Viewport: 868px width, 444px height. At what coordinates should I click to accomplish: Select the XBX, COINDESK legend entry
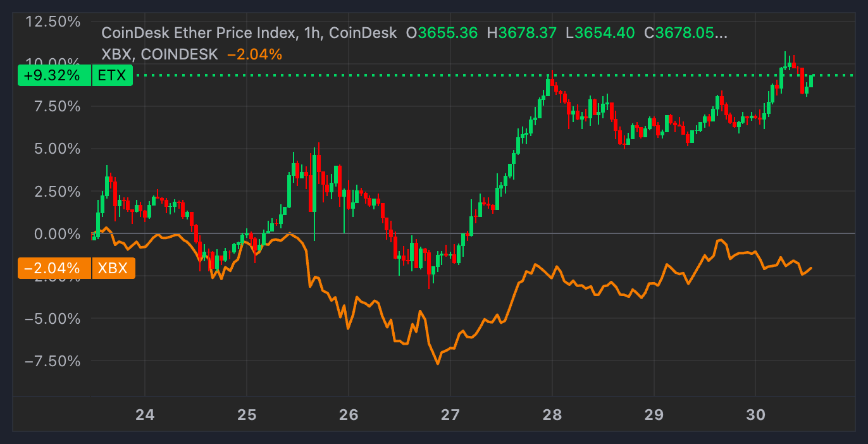tap(159, 54)
